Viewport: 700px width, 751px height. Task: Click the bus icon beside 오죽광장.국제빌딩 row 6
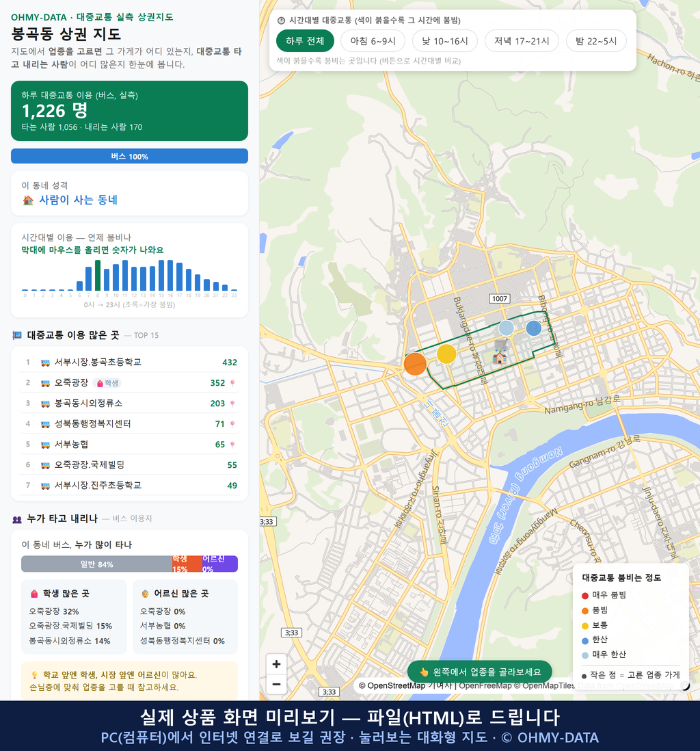coord(45,465)
